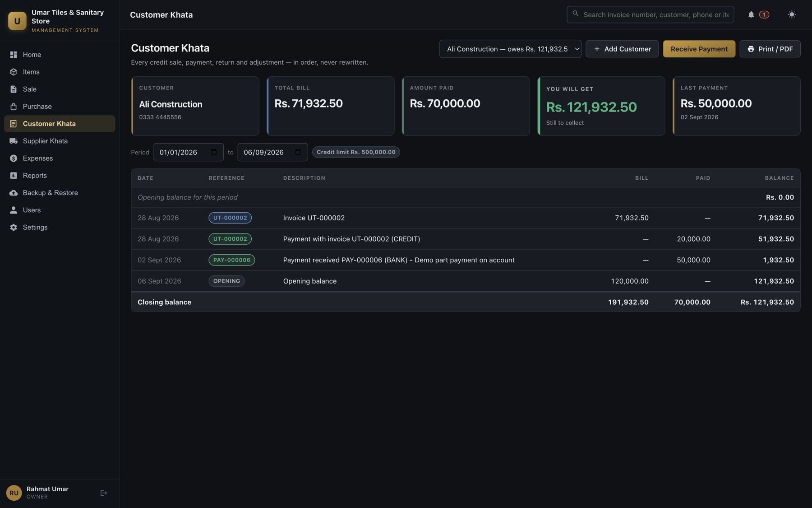Select Backup & Restore in sidebar

coord(60,193)
